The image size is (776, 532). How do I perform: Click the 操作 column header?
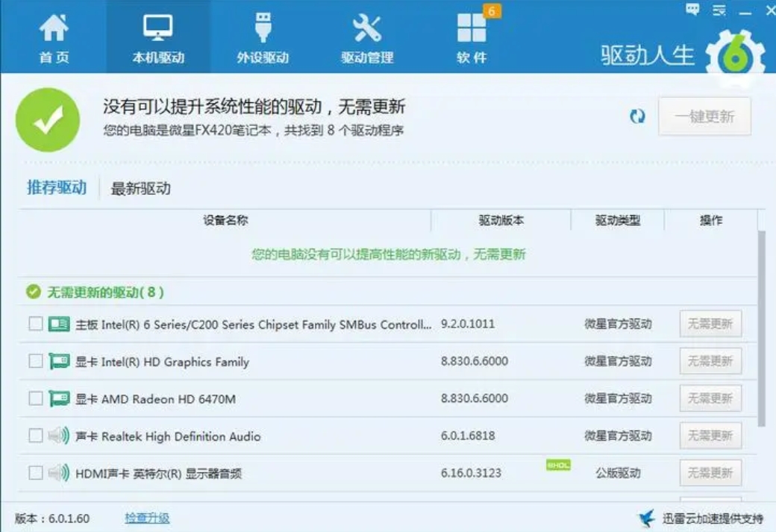pos(711,220)
